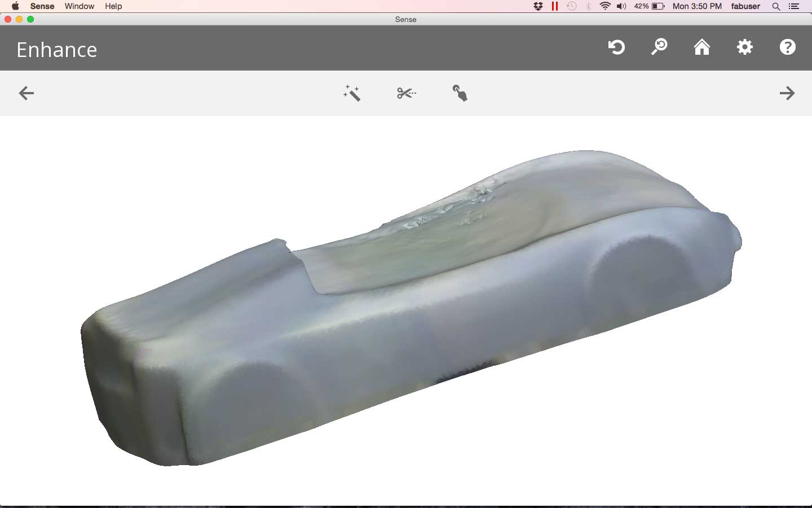The height and width of the screenshot is (508, 812).
Task: Open the Sense application menu
Action: pyautogui.click(x=42, y=6)
